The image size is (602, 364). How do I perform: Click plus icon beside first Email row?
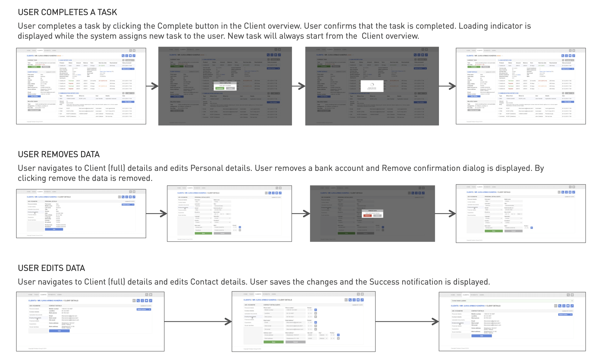click(315, 322)
